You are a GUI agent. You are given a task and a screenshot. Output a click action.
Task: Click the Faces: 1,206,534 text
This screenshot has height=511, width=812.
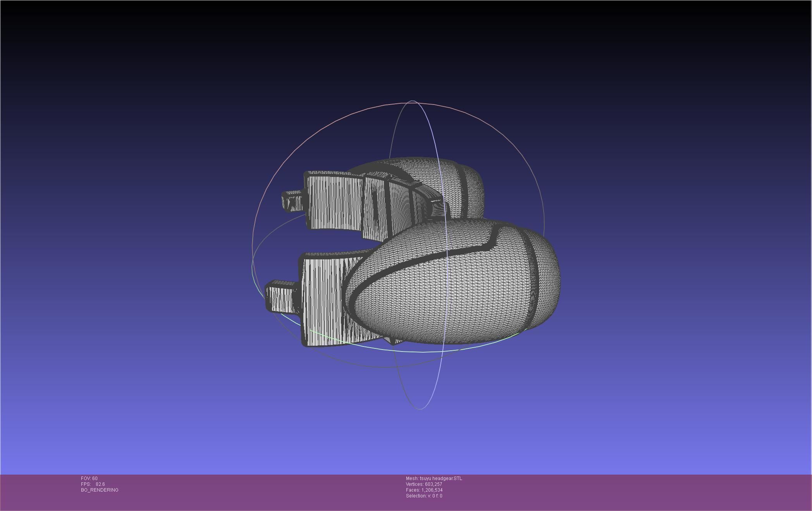(x=424, y=490)
